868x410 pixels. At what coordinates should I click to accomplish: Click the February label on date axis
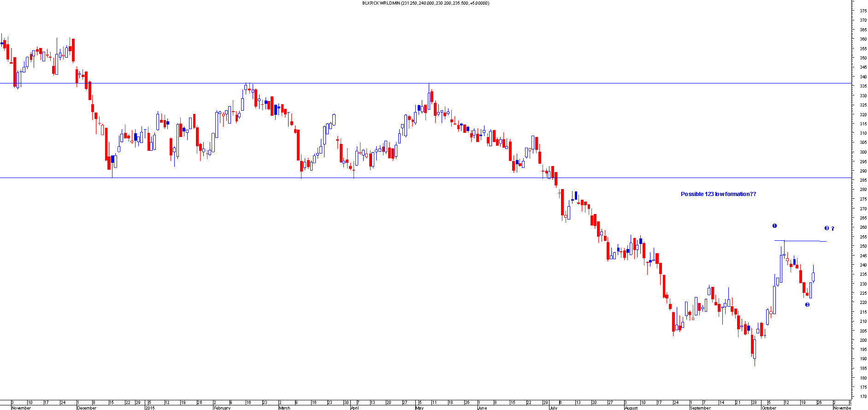click(222, 408)
